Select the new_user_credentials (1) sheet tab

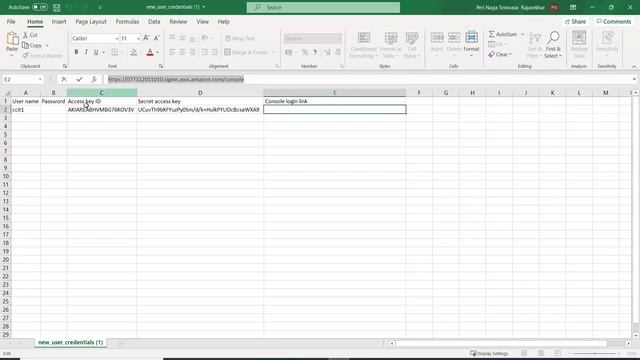pyautogui.click(x=70, y=342)
